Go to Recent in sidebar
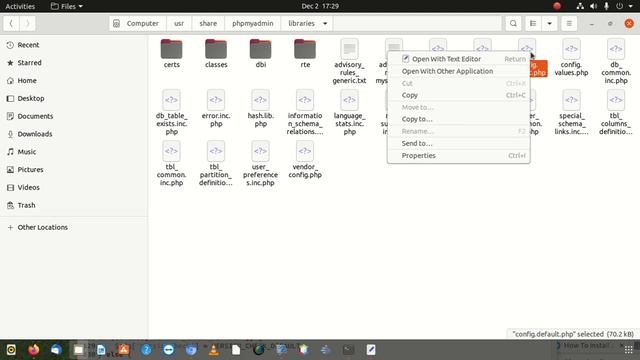This screenshot has height=360, width=640. click(73, 45)
